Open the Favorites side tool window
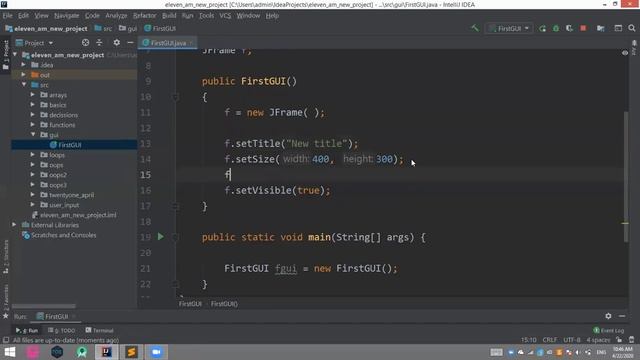 click(6, 301)
